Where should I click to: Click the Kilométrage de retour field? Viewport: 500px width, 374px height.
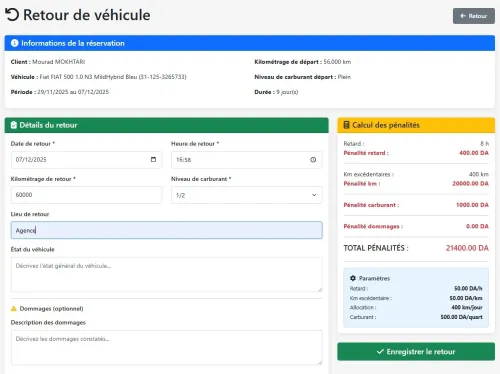point(86,195)
